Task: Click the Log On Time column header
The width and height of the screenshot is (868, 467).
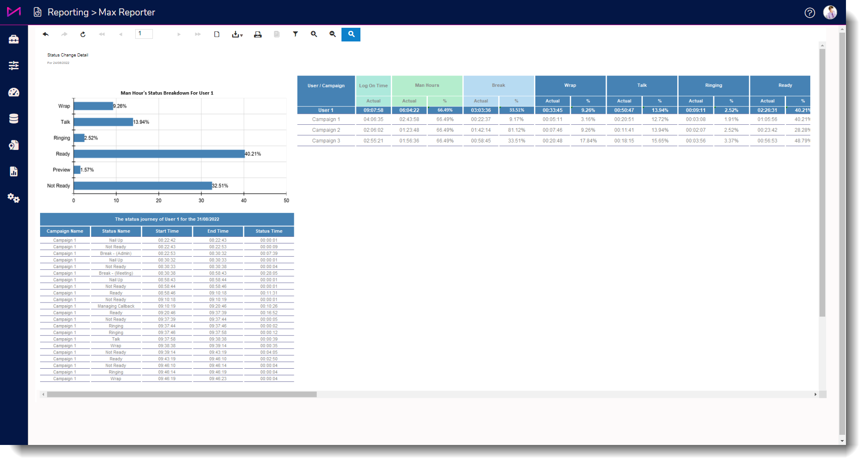Action: click(373, 86)
